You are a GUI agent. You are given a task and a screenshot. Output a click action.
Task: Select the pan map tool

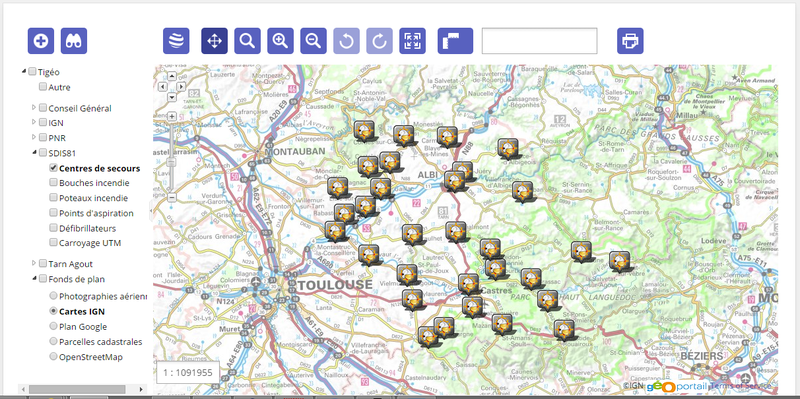click(x=214, y=41)
